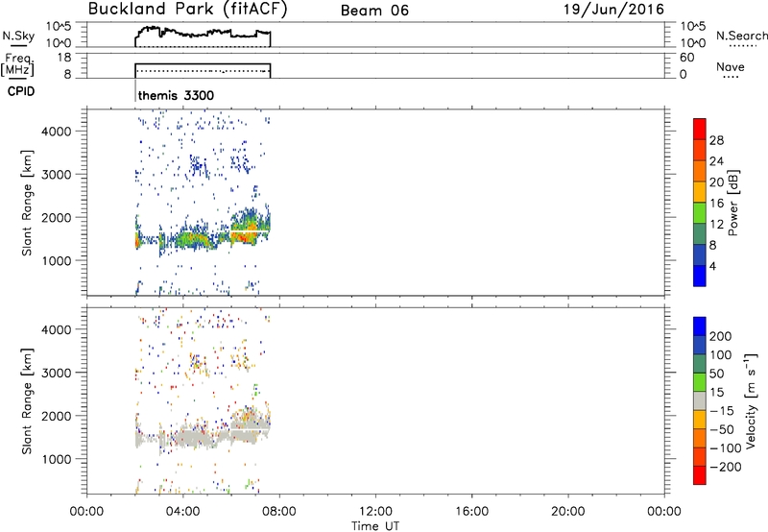Click the '-200' label on Velocity colorbar
Viewport: 768px width, 532px height.
point(726,467)
